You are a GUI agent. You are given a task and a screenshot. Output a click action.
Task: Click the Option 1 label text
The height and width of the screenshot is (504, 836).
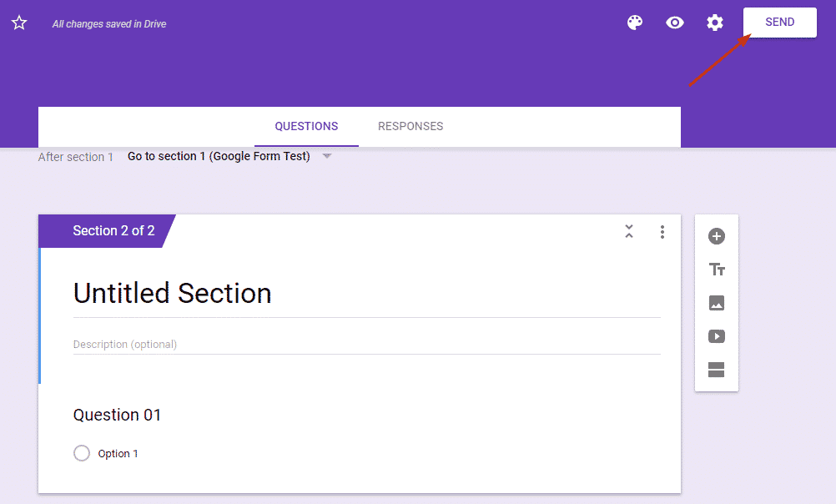point(118,454)
